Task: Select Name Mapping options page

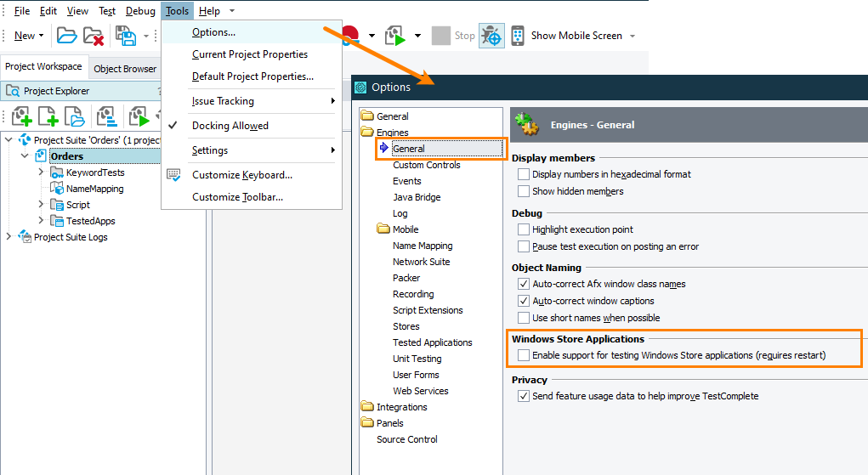Action: click(x=423, y=246)
